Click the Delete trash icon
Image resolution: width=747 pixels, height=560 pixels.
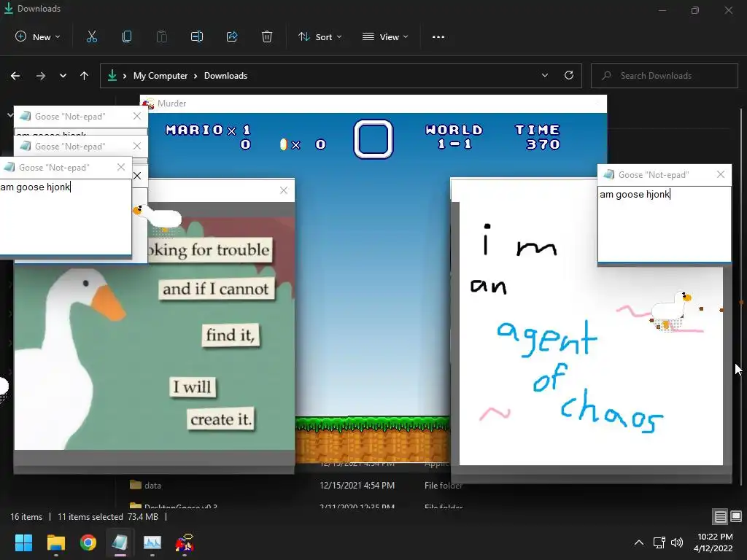[x=267, y=36]
